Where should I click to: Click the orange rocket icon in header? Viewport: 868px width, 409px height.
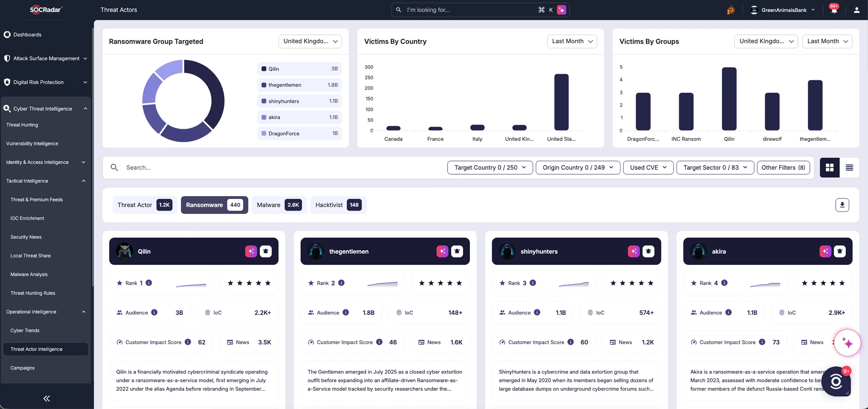tap(730, 10)
